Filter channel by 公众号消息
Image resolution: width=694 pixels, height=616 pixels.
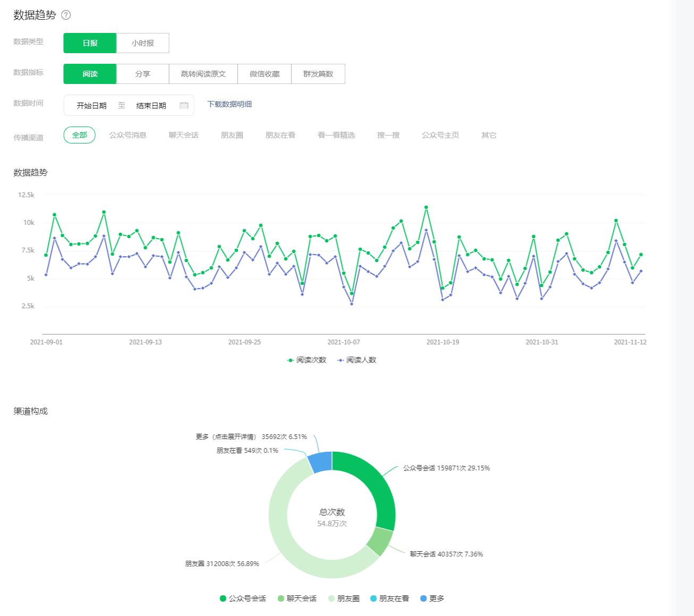[128, 135]
